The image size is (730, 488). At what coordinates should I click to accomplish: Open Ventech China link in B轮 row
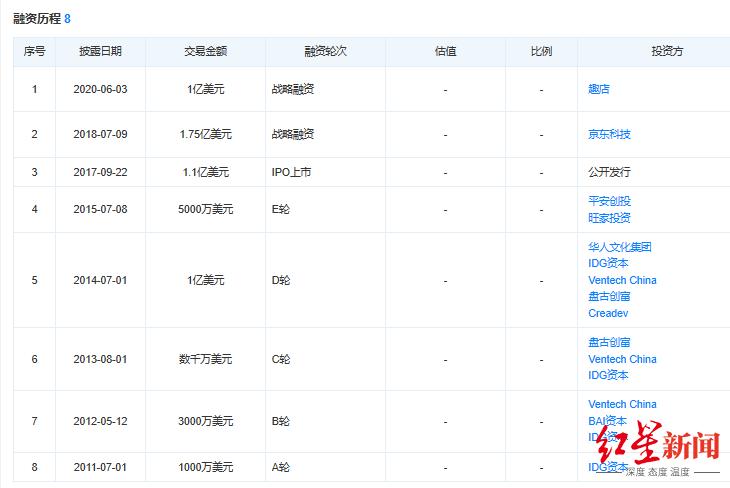pos(622,404)
